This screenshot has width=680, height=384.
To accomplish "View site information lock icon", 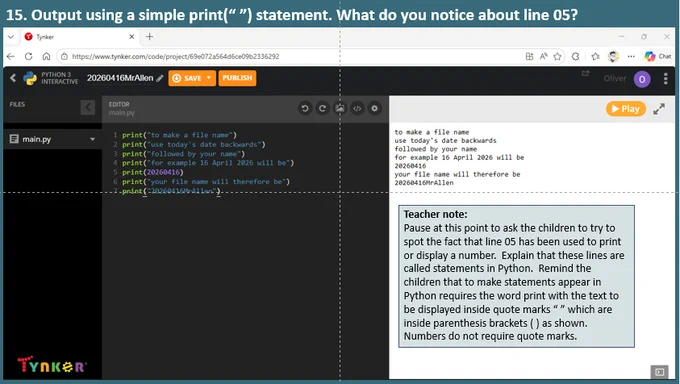I will [x=64, y=56].
